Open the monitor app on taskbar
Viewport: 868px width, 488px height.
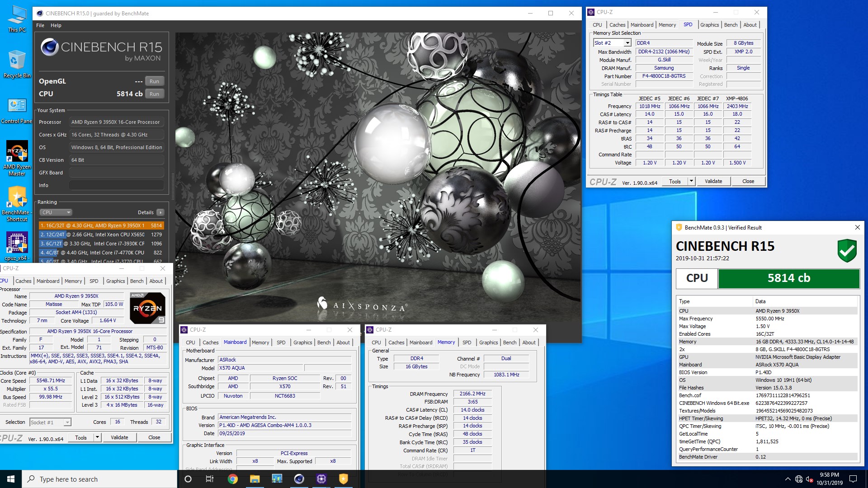[x=277, y=479]
